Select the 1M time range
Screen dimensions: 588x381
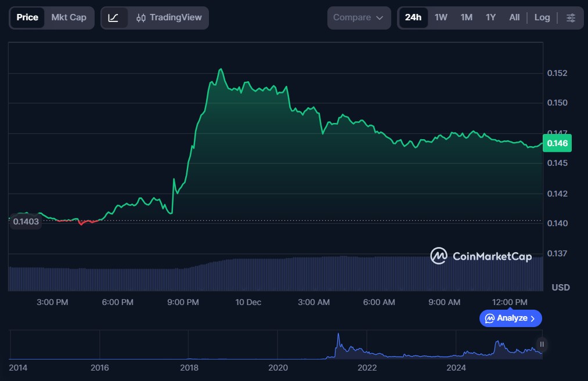[466, 17]
